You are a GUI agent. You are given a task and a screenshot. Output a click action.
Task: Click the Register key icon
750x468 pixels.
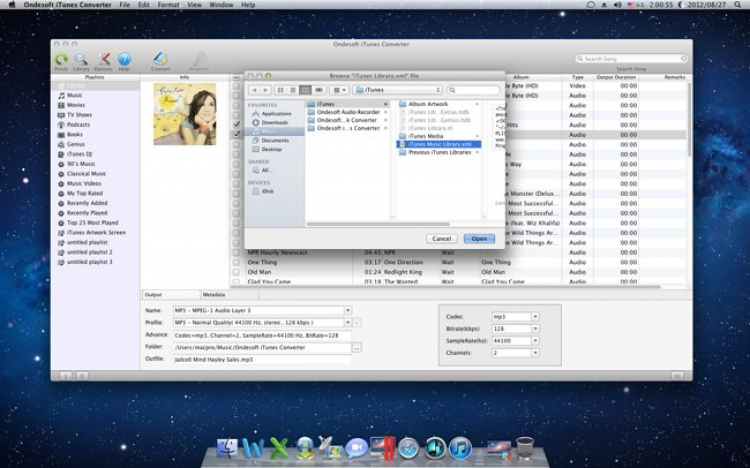click(x=199, y=60)
